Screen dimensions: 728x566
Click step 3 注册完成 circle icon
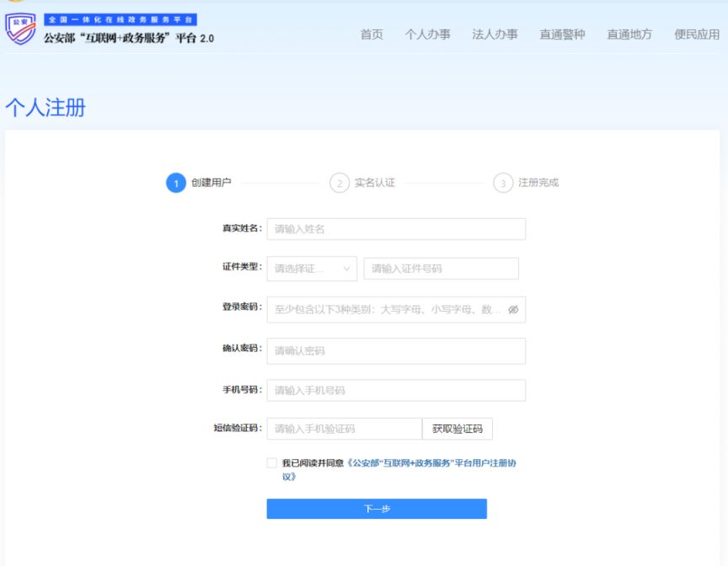(x=503, y=184)
